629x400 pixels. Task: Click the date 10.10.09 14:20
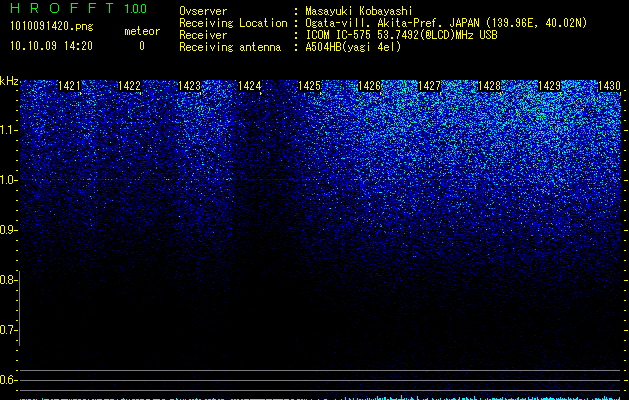click(x=51, y=46)
